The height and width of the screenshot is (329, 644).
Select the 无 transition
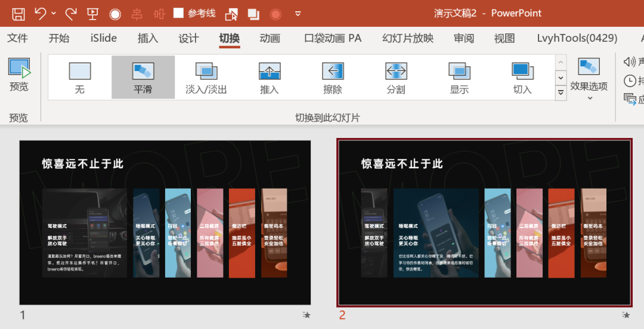(x=80, y=77)
